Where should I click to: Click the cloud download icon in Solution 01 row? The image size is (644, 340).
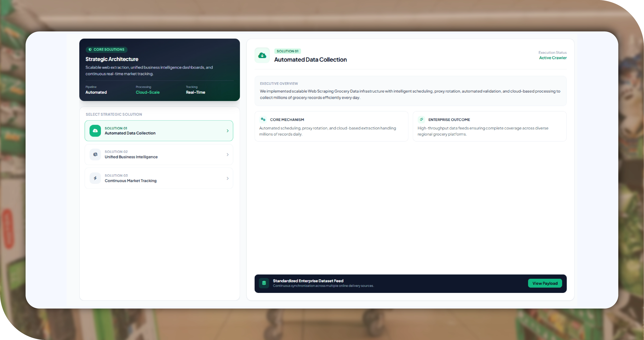point(95,131)
